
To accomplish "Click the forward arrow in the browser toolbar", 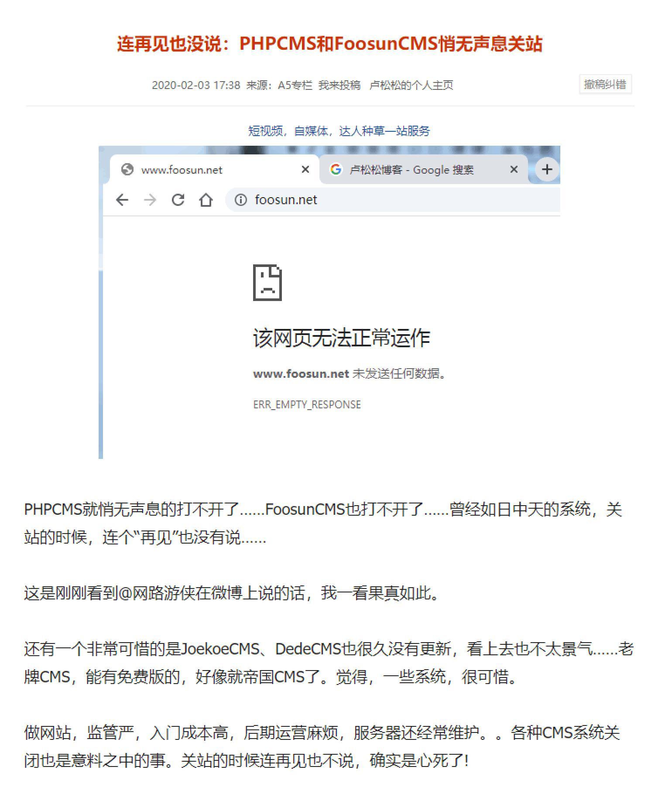I will (150, 200).
